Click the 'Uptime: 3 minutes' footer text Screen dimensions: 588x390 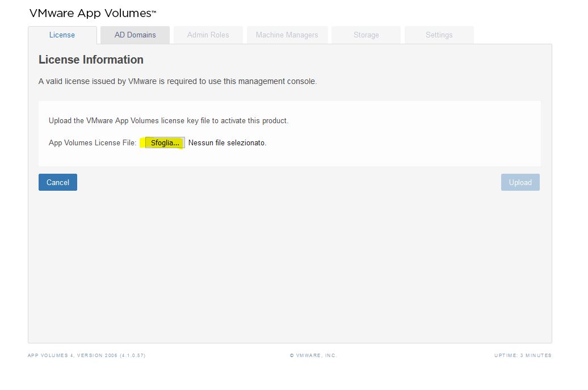point(523,355)
